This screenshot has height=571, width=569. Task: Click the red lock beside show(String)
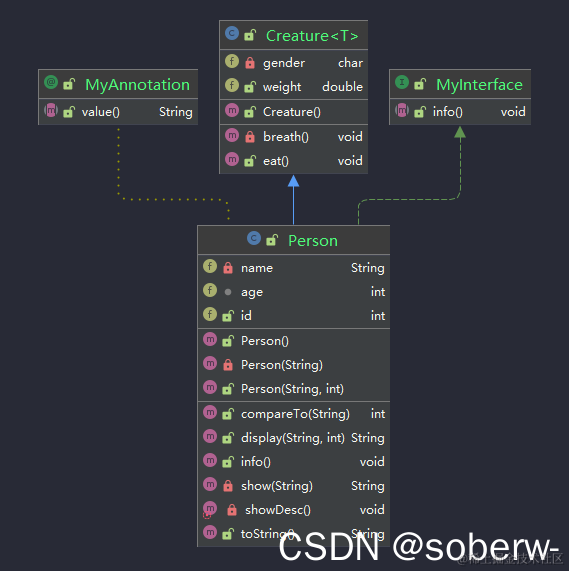[228, 486]
